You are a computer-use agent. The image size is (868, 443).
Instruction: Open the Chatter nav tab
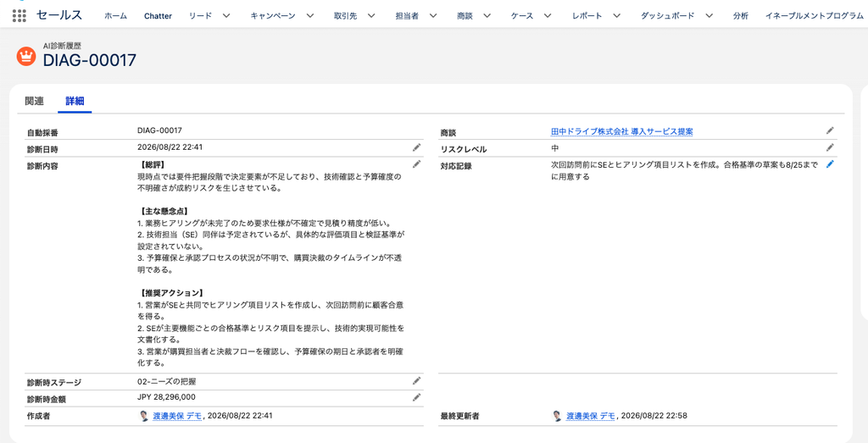(158, 16)
